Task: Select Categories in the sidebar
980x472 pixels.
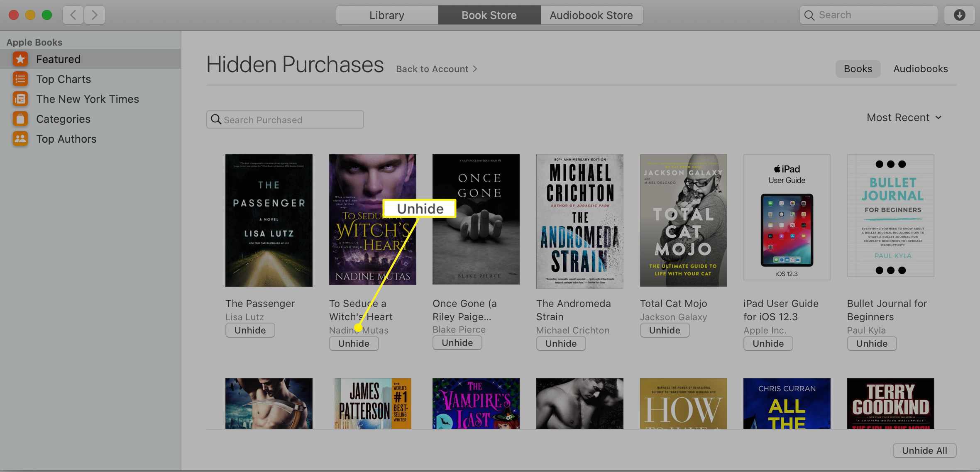Action: click(x=90, y=119)
